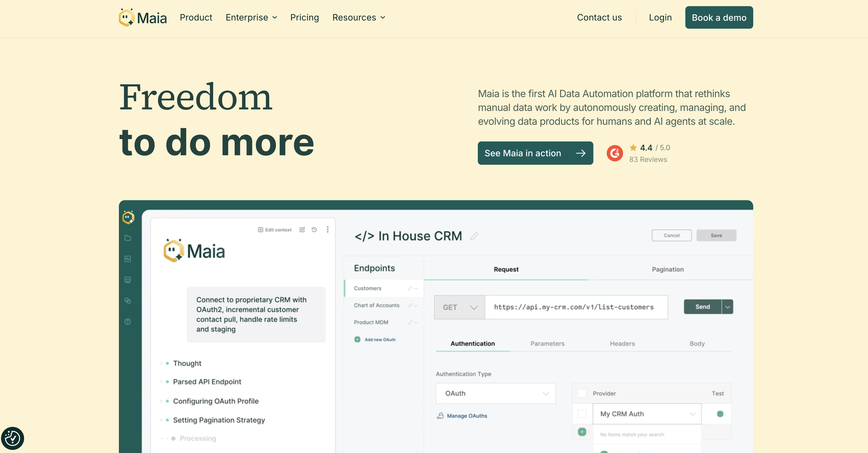The image size is (868, 453).
Task: Click the "Processing" step text
Action: click(x=198, y=438)
